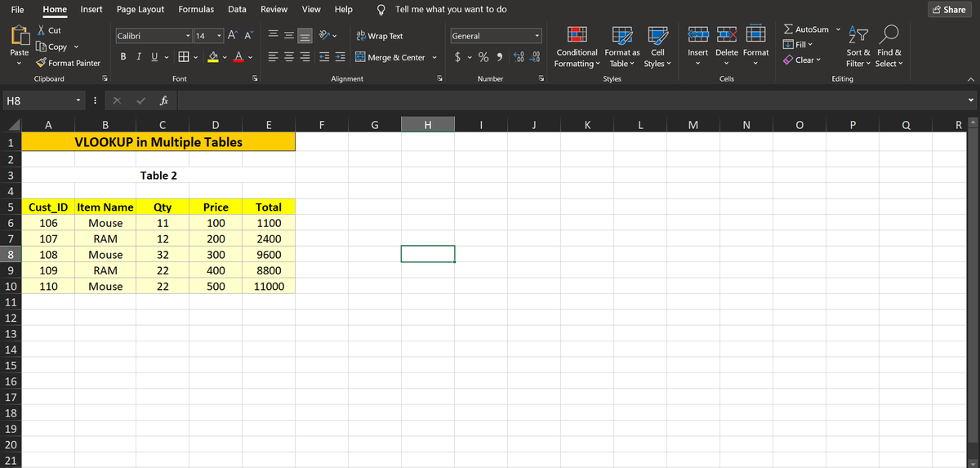Increase decimal places
Screen dimensions: 980x468
click(519, 57)
